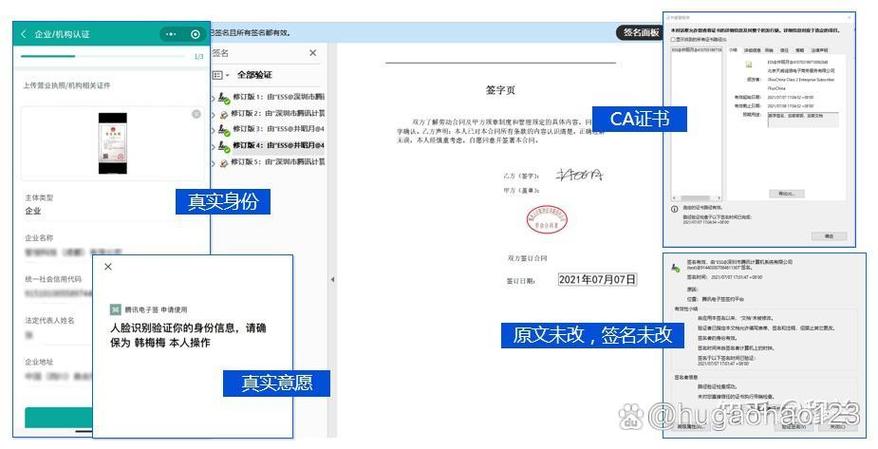878x449 pixels.
Task: Go back from 企业/机构认证 page
Action: (x=24, y=34)
